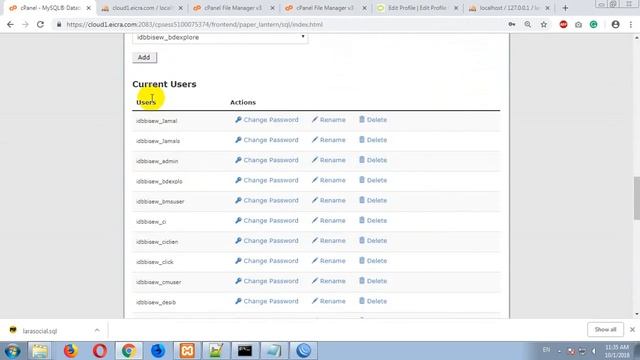Switch to the second cPanel File Manager tab

[325, 8]
